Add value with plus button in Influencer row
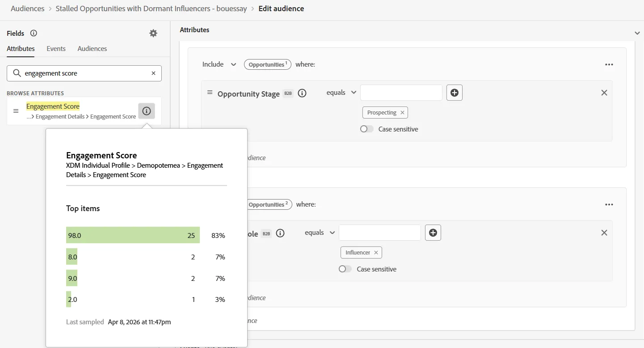Image resolution: width=644 pixels, height=348 pixels. [433, 233]
